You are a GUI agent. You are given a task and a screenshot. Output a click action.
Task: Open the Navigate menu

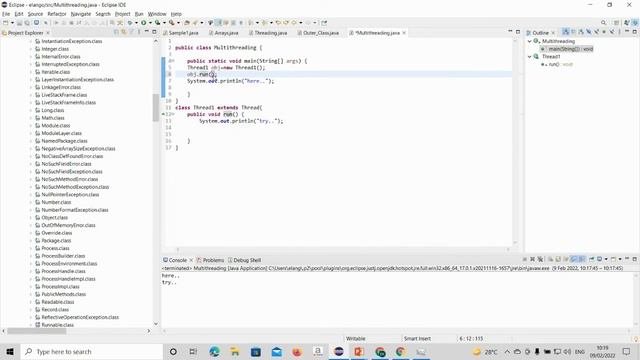coord(81,14)
